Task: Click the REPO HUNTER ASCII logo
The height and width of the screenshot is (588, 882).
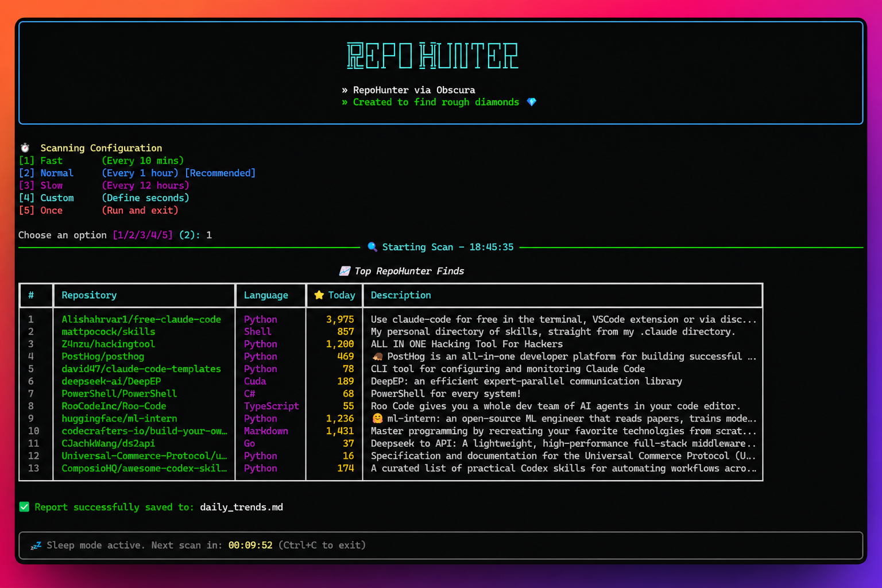Action: (432, 56)
